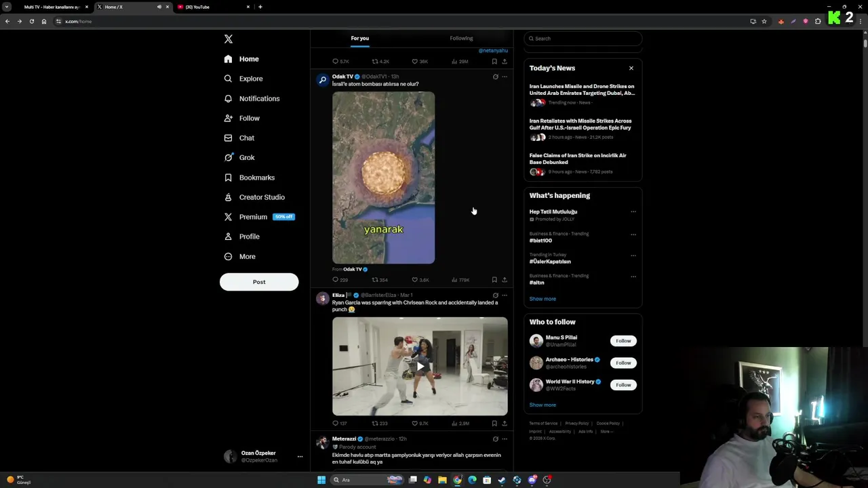Follow Archaeo - Histories
Screen dimensions: 868x488
623,363
